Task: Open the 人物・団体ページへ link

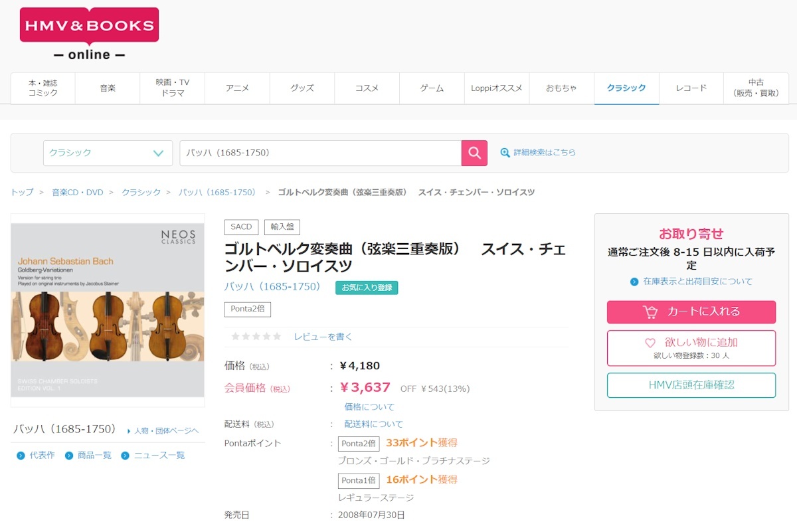Action: pyautogui.click(x=167, y=431)
